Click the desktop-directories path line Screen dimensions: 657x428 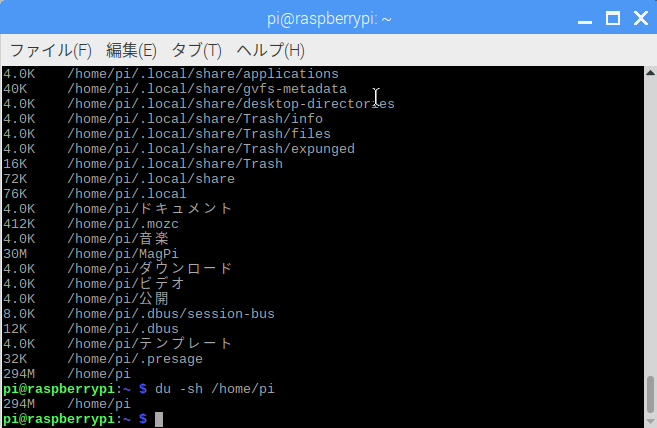[x=199, y=104]
